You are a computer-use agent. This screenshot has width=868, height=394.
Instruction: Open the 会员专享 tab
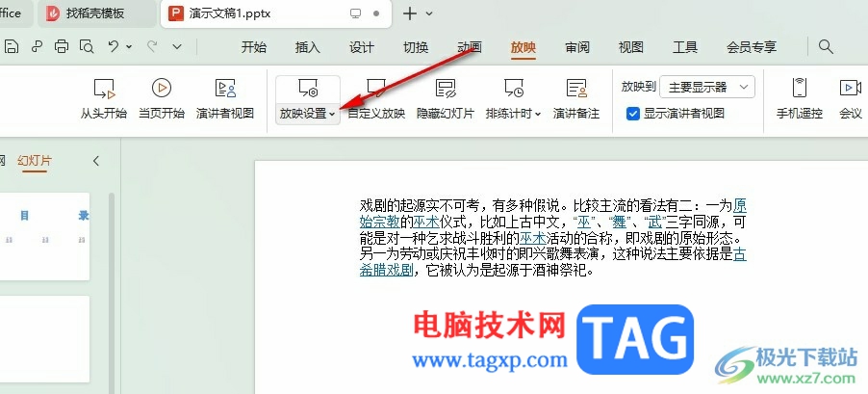pyautogui.click(x=752, y=47)
